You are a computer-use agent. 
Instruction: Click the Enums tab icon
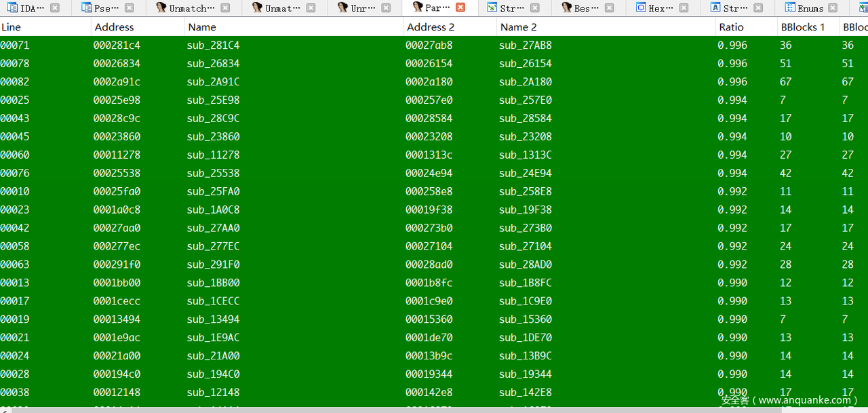[790, 8]
